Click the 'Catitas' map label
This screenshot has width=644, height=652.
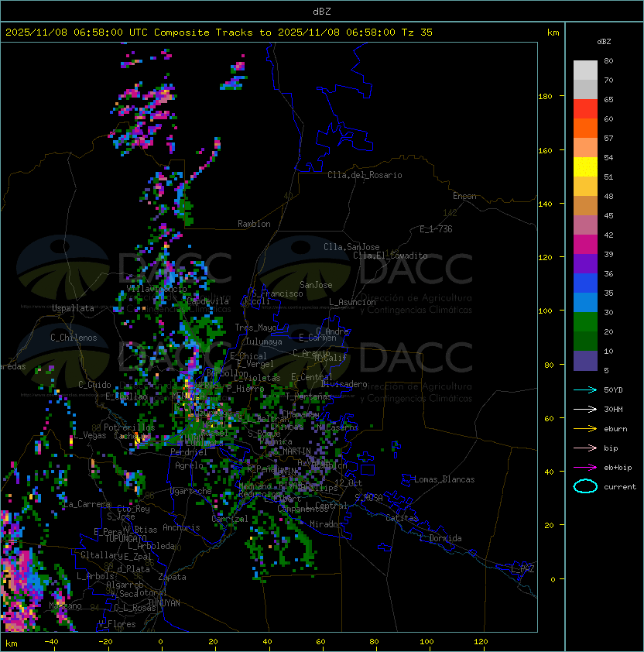(x=402, y=518)
